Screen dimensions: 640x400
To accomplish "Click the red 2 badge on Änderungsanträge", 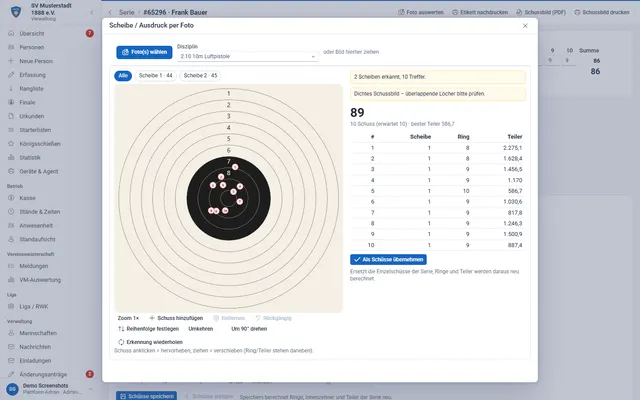I will coord(89,374).
